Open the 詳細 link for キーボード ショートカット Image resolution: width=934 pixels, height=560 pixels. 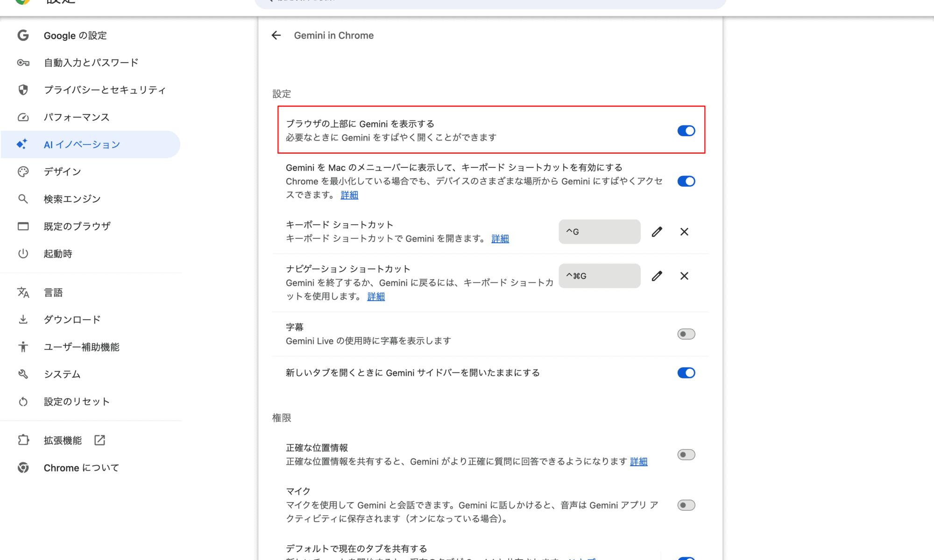[500, 238]
